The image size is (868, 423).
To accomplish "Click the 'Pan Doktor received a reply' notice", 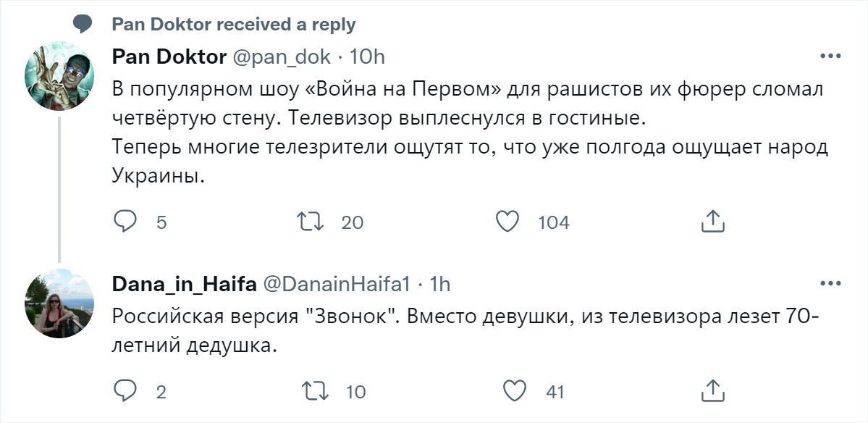I will [234, 25].
